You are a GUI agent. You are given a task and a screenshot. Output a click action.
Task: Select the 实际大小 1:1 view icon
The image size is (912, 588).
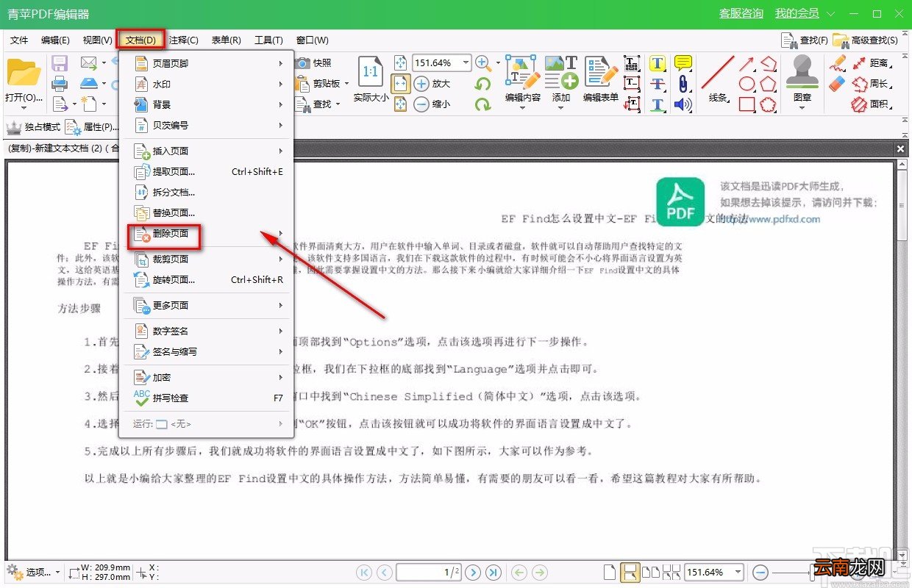[x=371, y=72]
